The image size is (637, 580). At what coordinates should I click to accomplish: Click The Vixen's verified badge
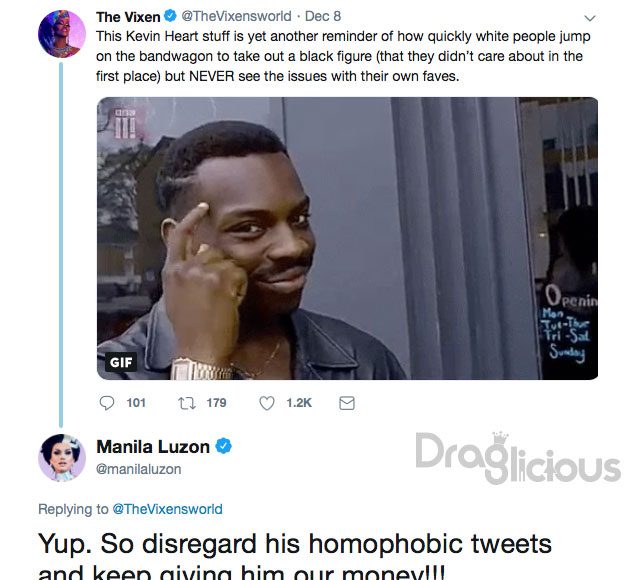point(170,16)
